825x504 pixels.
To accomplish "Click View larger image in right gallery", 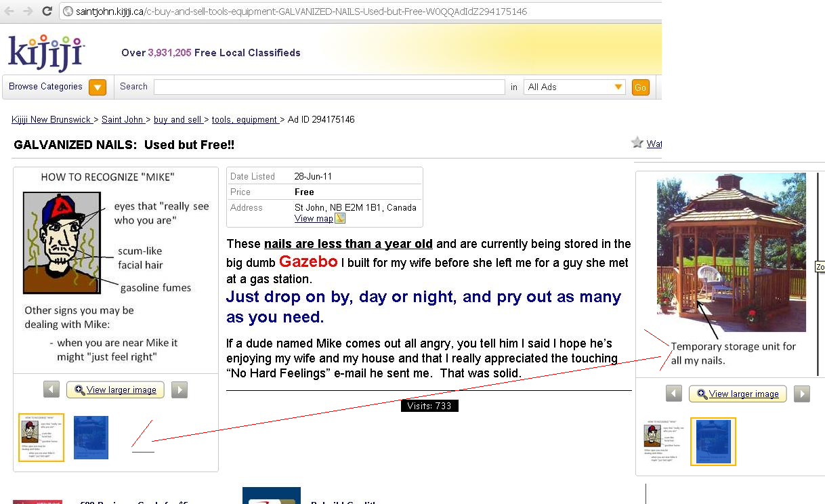I will point(738,394).
